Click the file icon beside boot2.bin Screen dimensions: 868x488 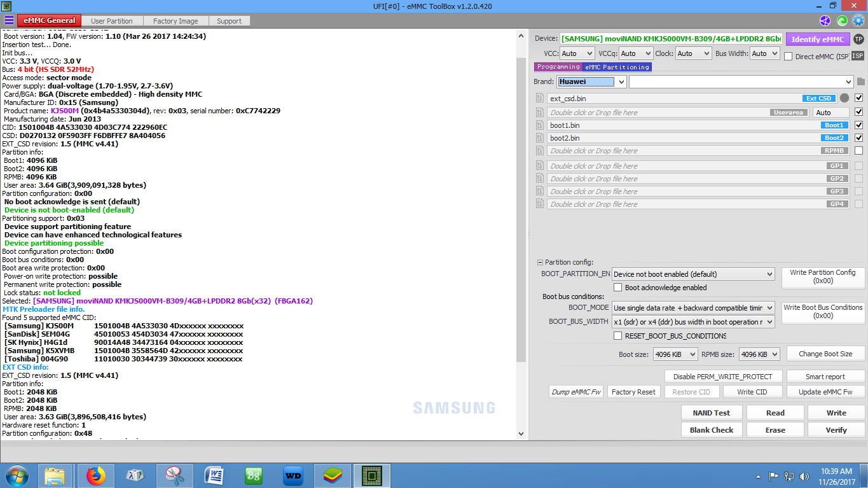click(540, 138)
